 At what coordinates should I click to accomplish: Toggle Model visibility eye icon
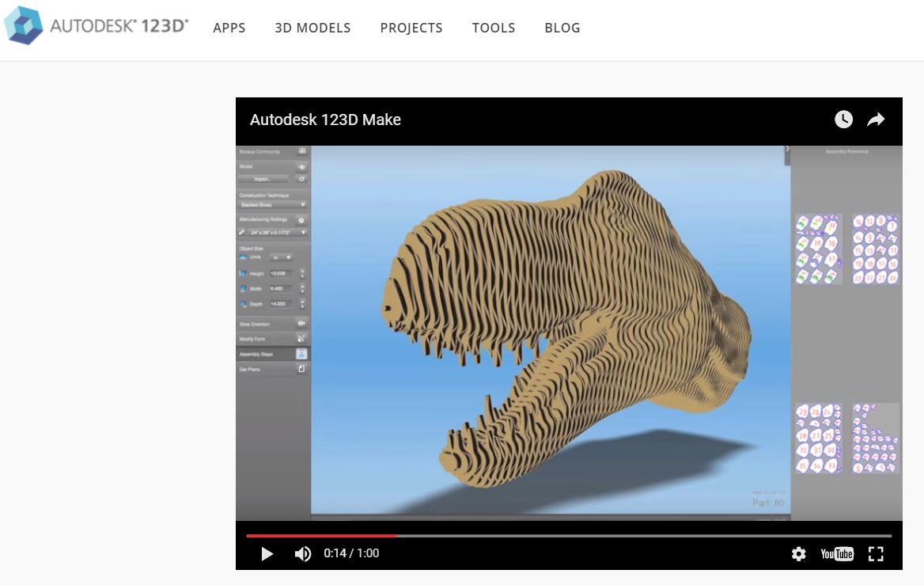coord(301,167)
